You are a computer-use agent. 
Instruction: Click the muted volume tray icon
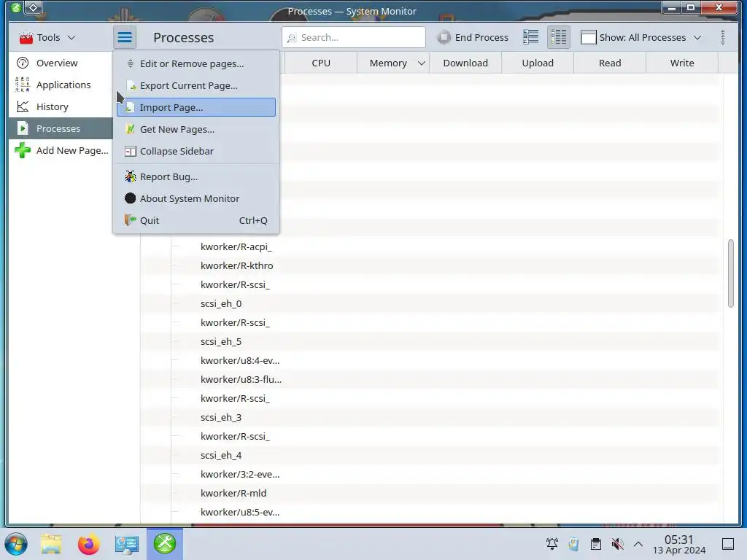[617, 544]
